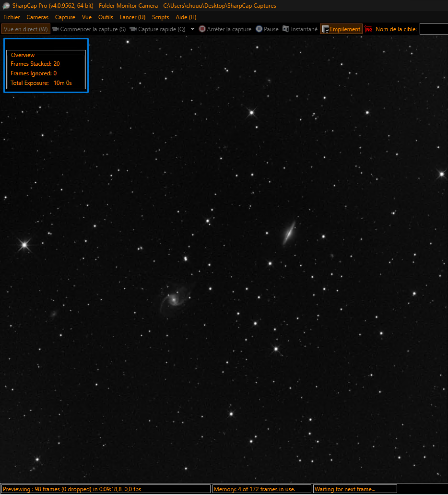Click the red NC target name icon
The image size is (448, 495).
pyautogui.click(x=368, y=29)
